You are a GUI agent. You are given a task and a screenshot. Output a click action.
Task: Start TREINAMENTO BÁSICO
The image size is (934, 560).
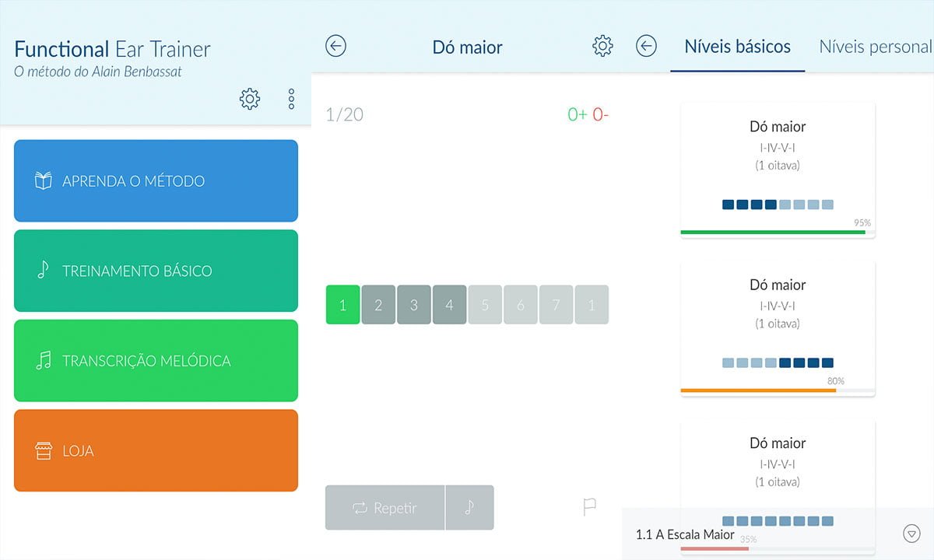pyautogui.click(x=156, y=271)
